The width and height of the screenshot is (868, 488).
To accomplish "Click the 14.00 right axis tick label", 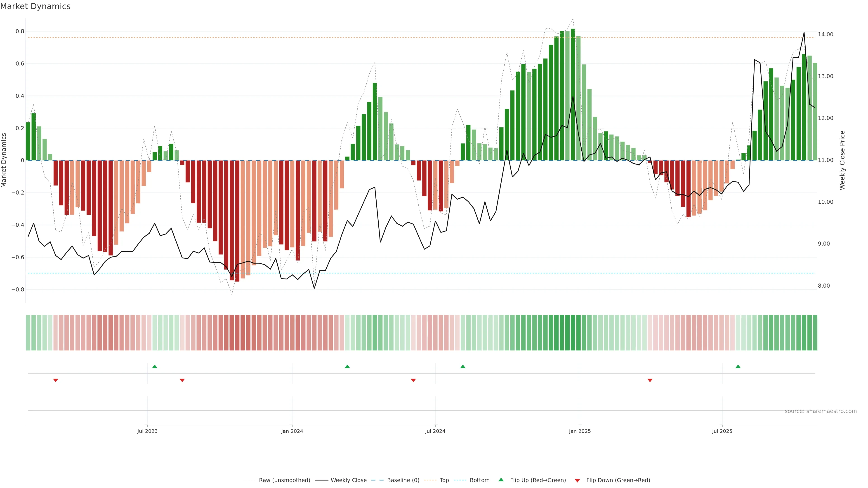I will tap(825, 34).
